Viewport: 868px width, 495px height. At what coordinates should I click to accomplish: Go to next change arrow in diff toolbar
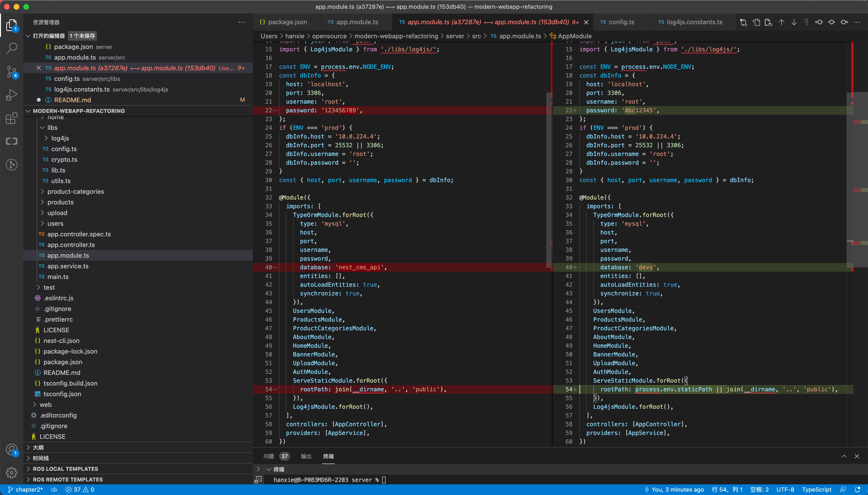coord(794,22)
